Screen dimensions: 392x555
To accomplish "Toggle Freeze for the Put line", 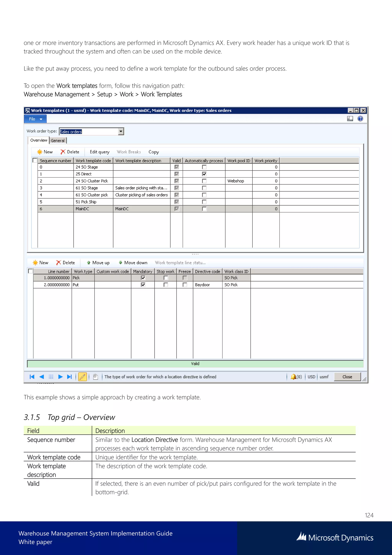I will [x=185, y=285].
